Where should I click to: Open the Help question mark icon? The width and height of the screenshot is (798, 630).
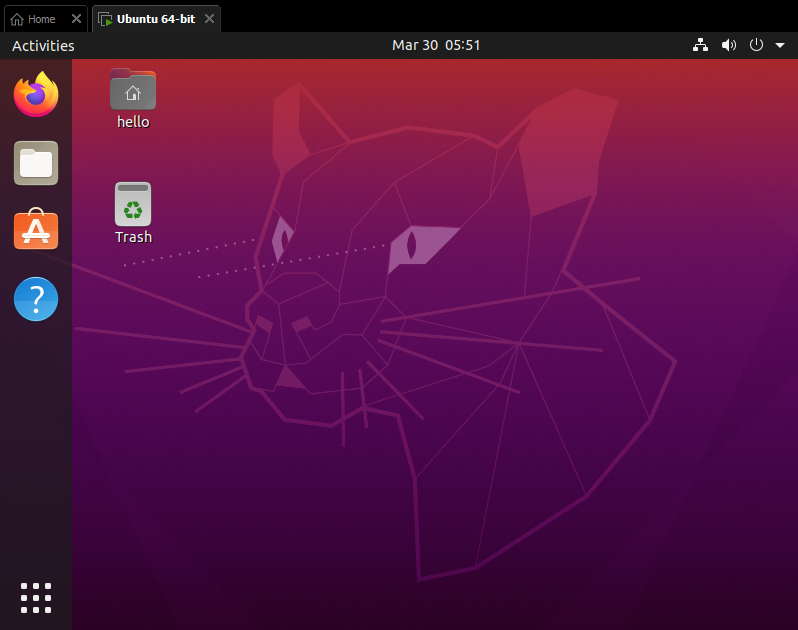coord(36,299)
